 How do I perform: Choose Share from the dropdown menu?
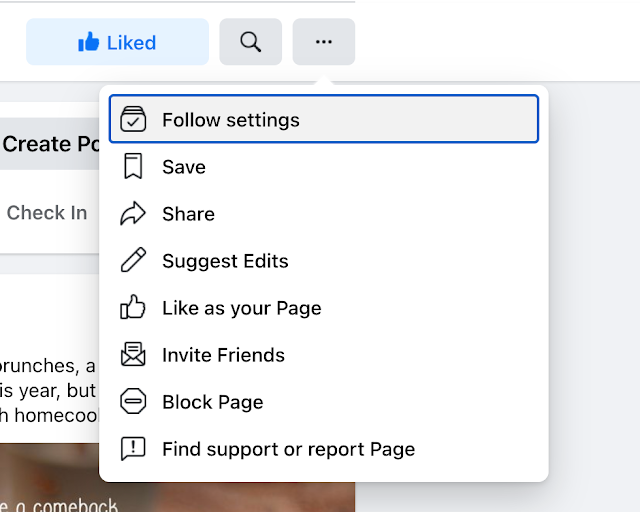[x=188, y=214]
